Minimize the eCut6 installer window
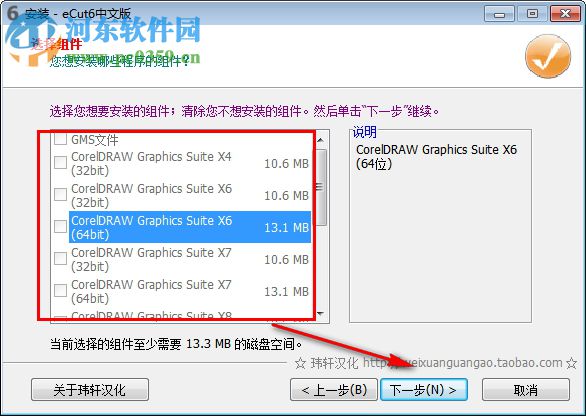This screenshot has height=416, width=586. [x=499, y=14]
